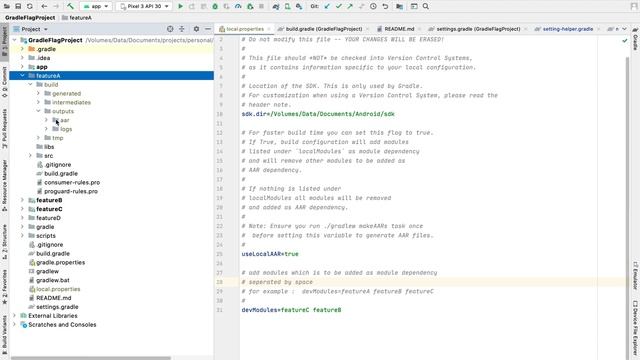Screen dimensions: 640x360
Task: Click the Save All icon
Action: 18,7
